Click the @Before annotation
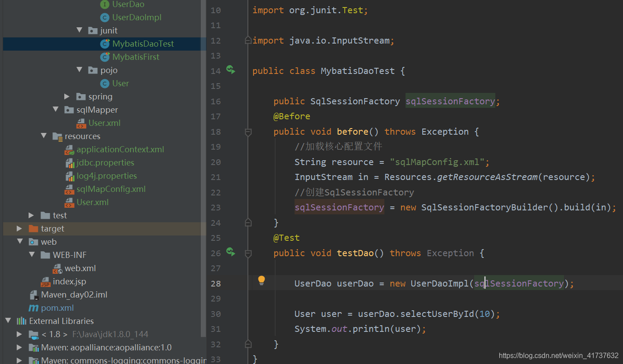623x364 pixels. tap(292, 116)
